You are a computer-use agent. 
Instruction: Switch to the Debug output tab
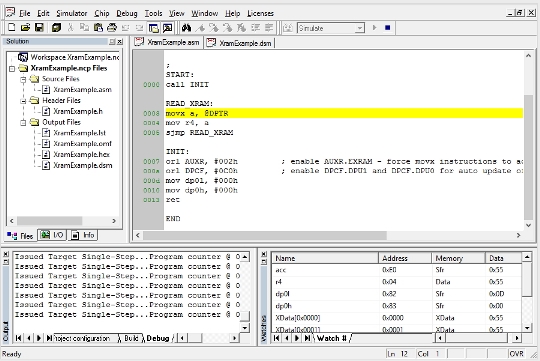click(x=158, y=338)
